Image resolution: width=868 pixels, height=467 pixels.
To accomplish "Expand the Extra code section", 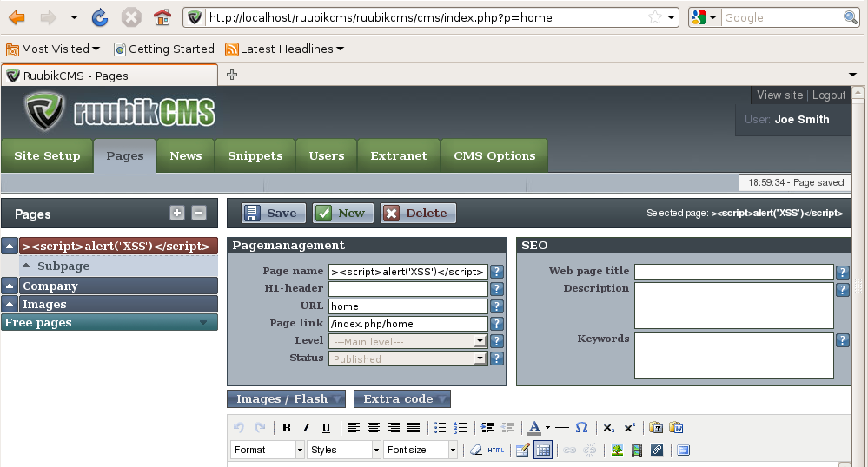I will click(402, 399).
